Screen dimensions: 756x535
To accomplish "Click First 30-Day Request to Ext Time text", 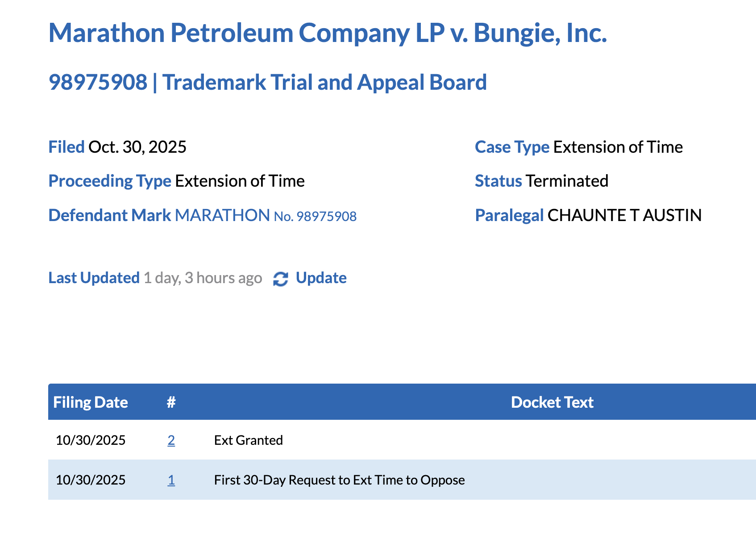I will click(339, 480).
